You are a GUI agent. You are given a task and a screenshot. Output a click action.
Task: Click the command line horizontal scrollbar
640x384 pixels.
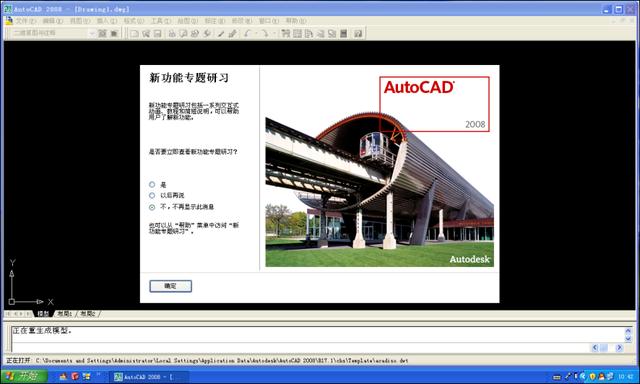607,348
